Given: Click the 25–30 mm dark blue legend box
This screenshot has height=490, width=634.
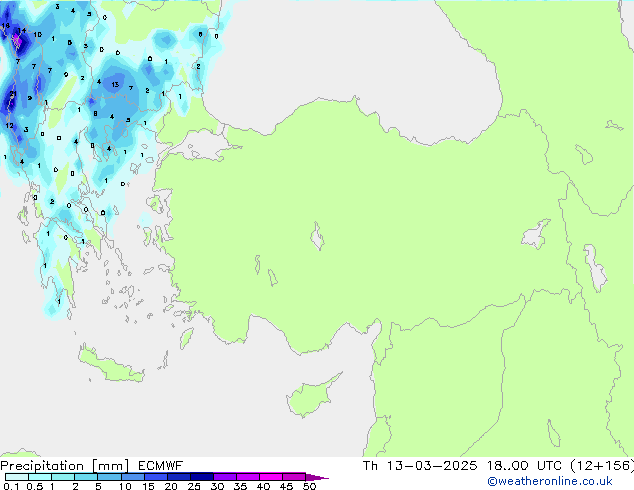Looking at the screenshot, I should point(202,477).
